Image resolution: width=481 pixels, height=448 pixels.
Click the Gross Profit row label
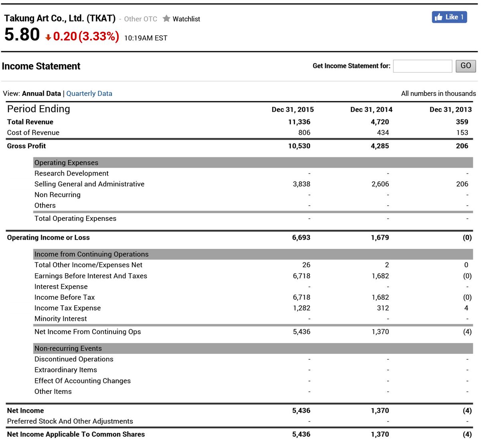(x=26, y=146)
